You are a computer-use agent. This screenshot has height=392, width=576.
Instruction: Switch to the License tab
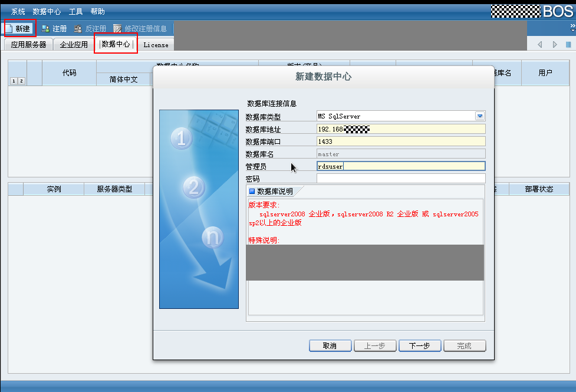point(156,45)
